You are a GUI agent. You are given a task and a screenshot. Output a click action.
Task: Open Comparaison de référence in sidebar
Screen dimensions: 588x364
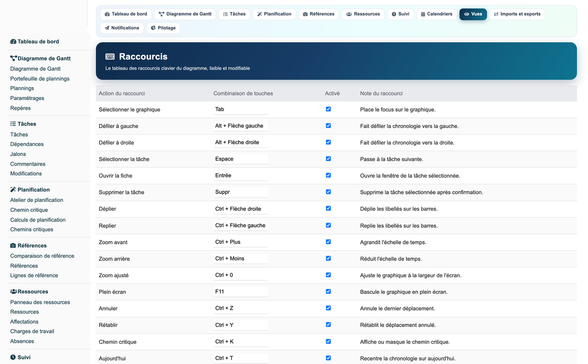pyautogui.click(x=42, y=256)
